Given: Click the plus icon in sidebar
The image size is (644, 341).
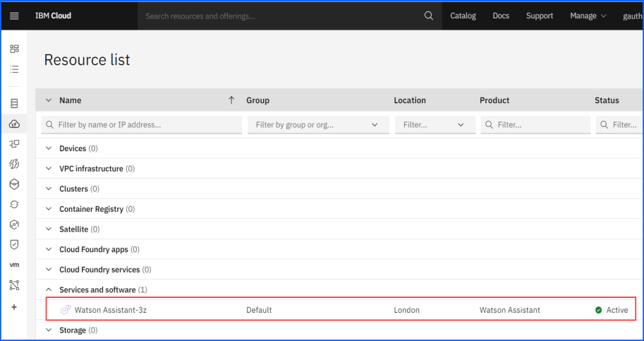Looking at the screenshot, I should tap(14, 307).
